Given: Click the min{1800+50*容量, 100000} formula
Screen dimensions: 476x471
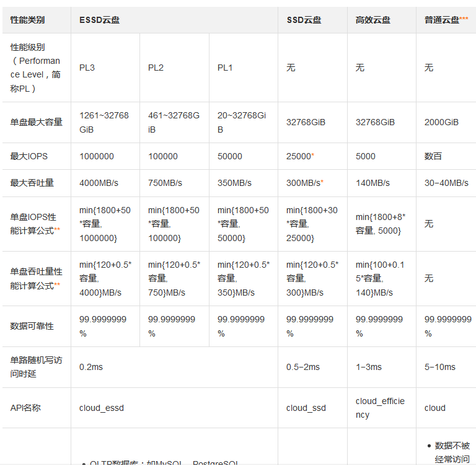Looking at the screenshot, I should pos(174,224).
